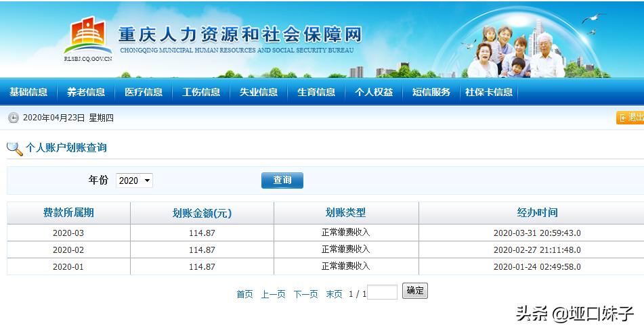Select the 医疗信息 navigation item
The image size is (644, 332).
click(x=144, y=92)
